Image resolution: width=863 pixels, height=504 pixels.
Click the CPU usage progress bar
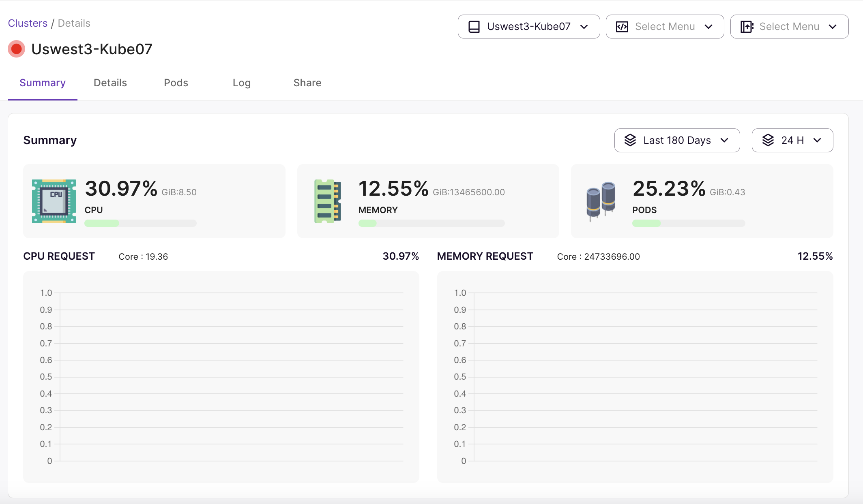140,223
